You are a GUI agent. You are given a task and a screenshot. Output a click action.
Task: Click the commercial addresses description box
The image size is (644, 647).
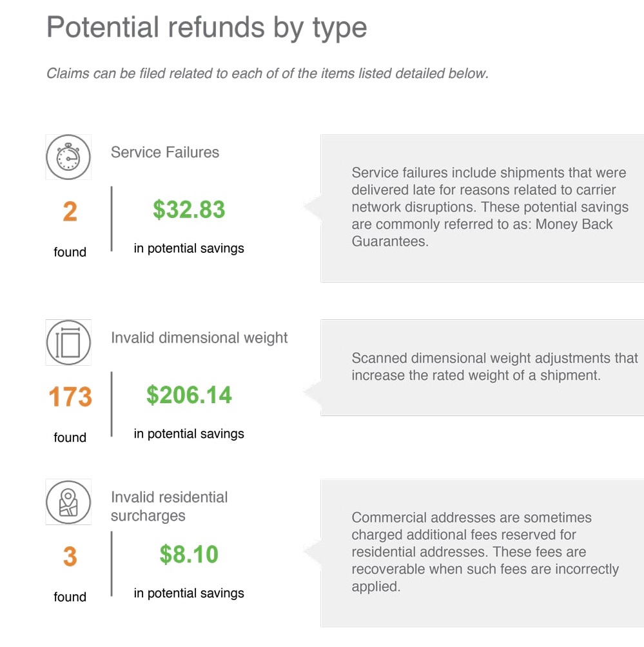pos(482,553)
